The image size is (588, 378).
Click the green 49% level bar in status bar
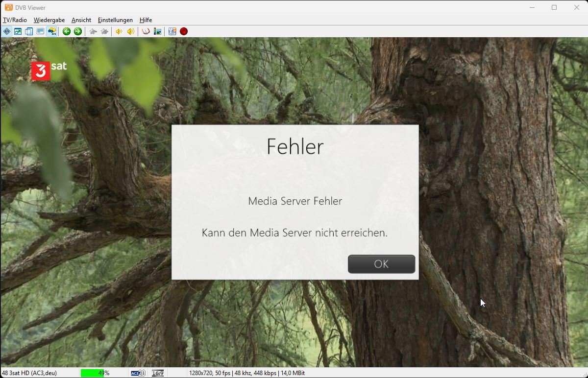click(x=96, y=373)
